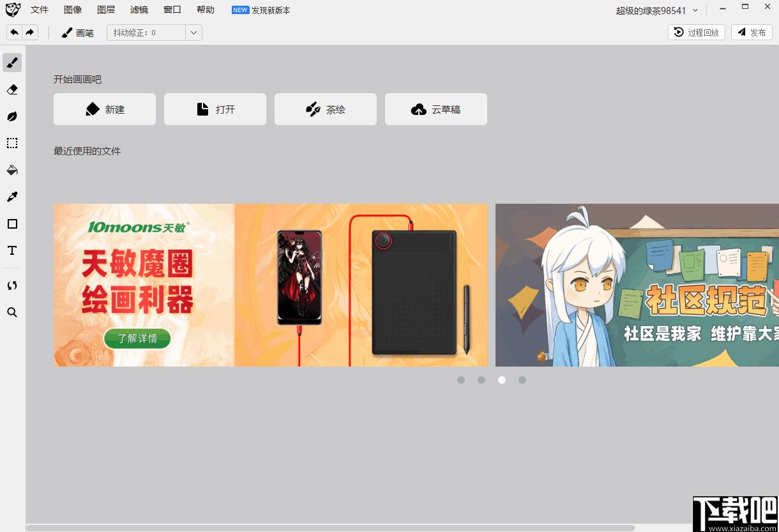779x532 pixels.
Task: Click the 打开 open file button
Action: coord(215,109)
